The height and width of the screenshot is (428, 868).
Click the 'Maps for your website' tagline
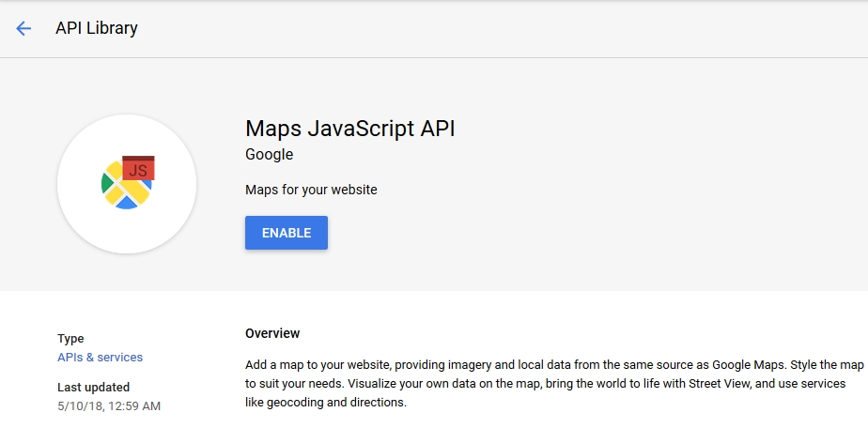[x=311, y=190]
